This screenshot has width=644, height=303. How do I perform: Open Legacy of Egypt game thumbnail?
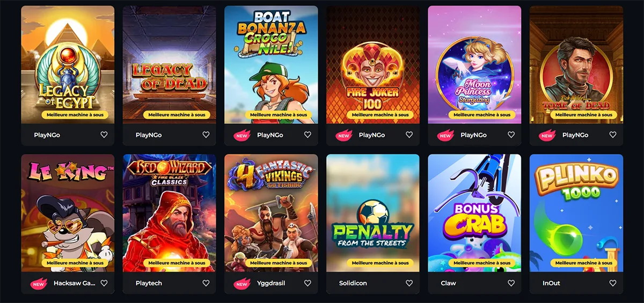pyautogui.click(x=68, y=65)
